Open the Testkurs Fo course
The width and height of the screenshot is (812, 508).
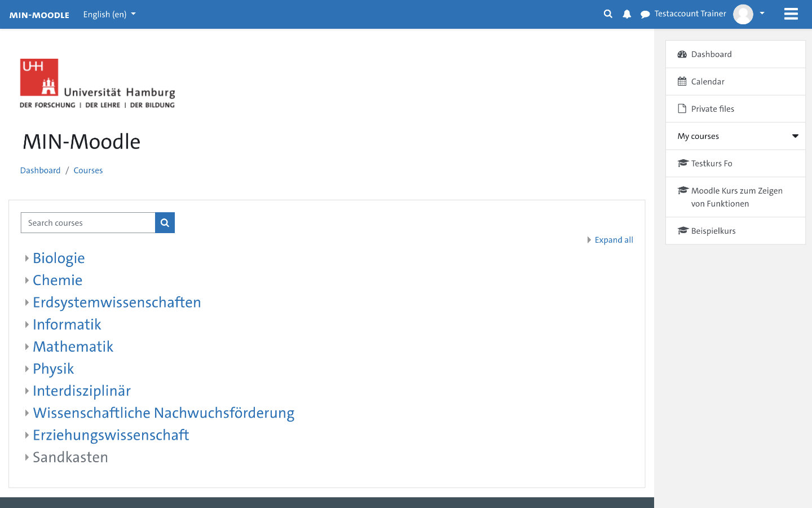point(735,163)
